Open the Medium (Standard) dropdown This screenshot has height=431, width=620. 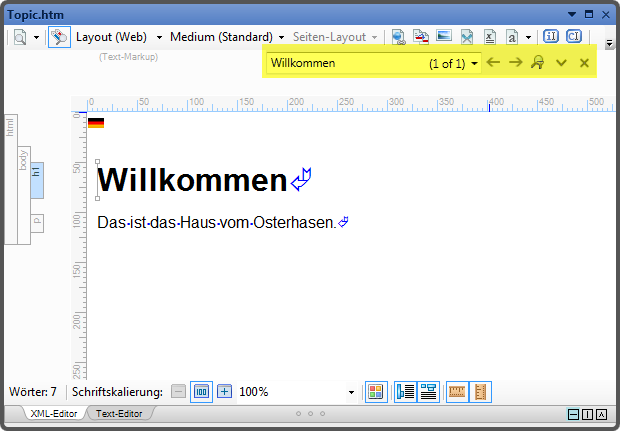tap(282, 37)
